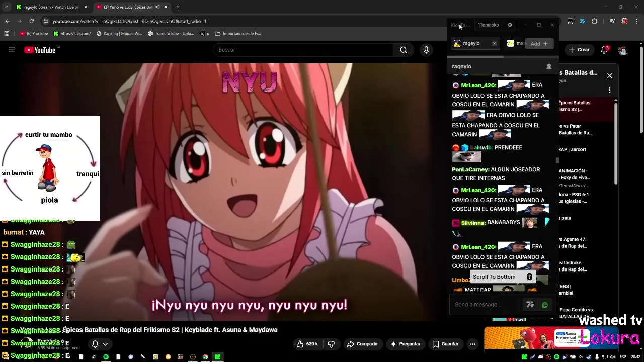Select the Yuno vs Lucy browser tab

[132, 7]
